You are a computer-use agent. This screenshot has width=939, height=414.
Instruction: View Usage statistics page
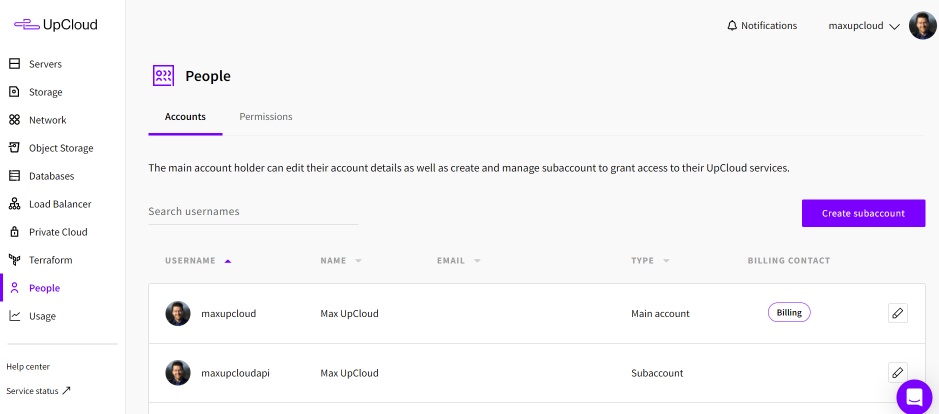[x=42, y=316]
